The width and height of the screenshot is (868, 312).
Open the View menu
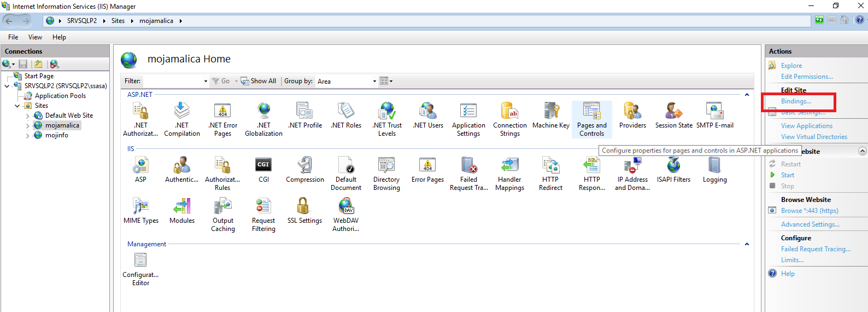tap(35, 37)
